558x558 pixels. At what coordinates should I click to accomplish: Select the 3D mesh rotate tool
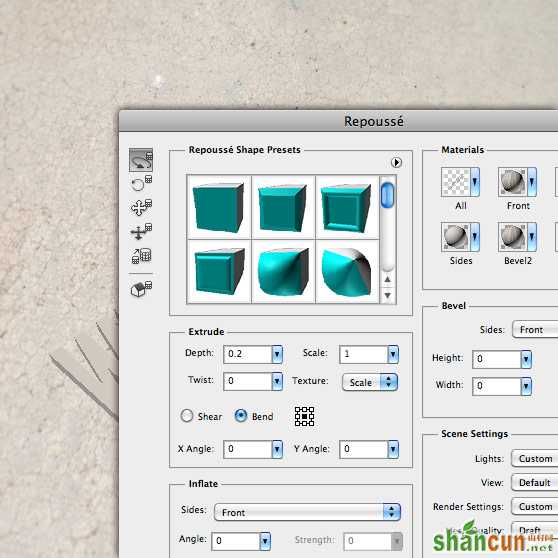pos(141,160)
